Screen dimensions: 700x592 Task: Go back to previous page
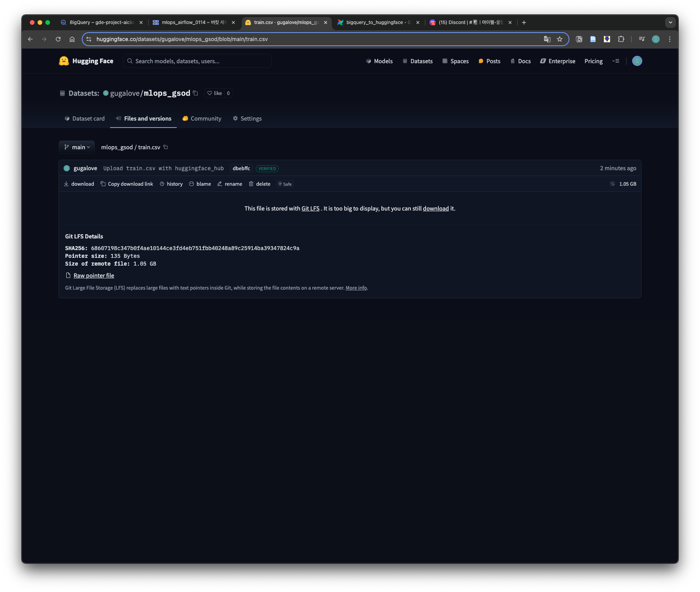click(30, 39)
